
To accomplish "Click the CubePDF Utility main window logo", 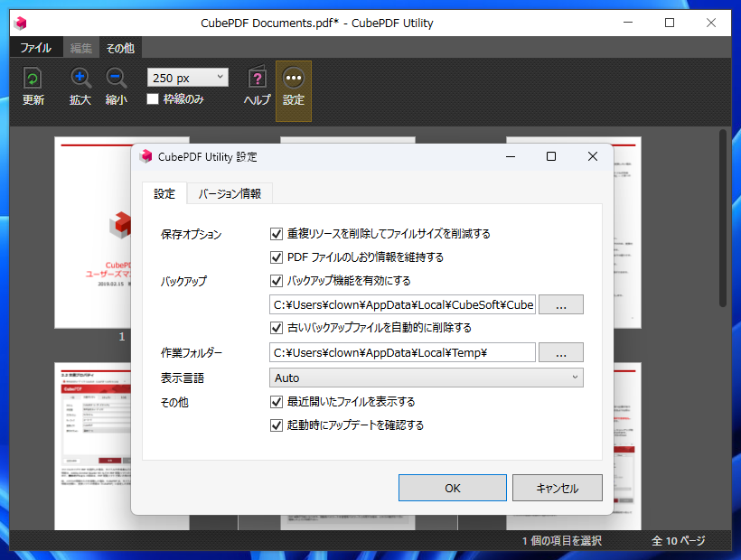I will coord(20,23).
